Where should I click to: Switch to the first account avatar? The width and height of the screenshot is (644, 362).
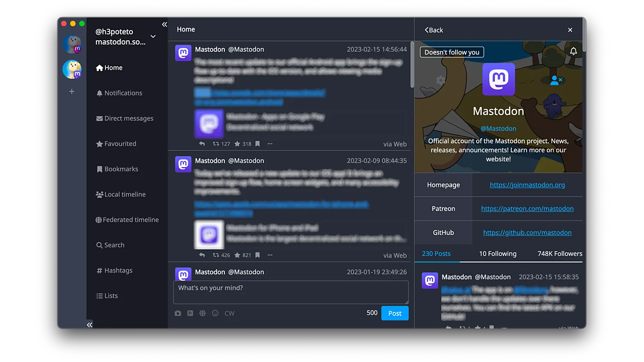click(72, 44)
